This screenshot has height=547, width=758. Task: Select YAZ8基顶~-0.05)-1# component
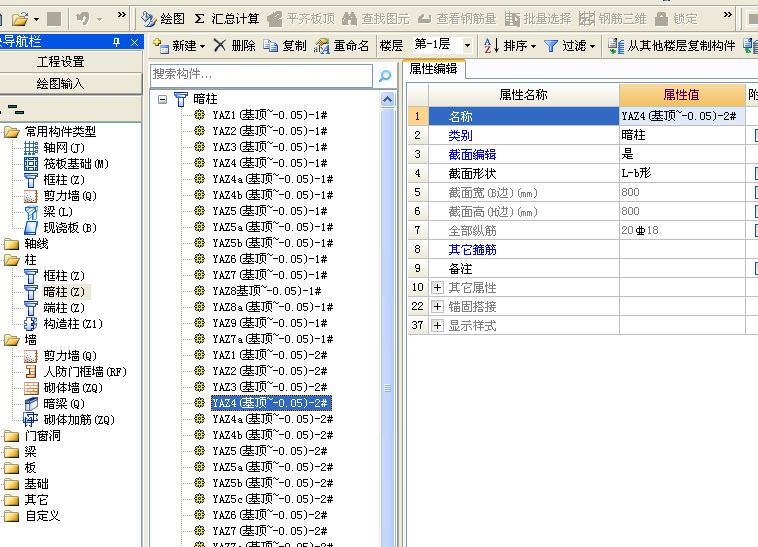coord(267,291)
